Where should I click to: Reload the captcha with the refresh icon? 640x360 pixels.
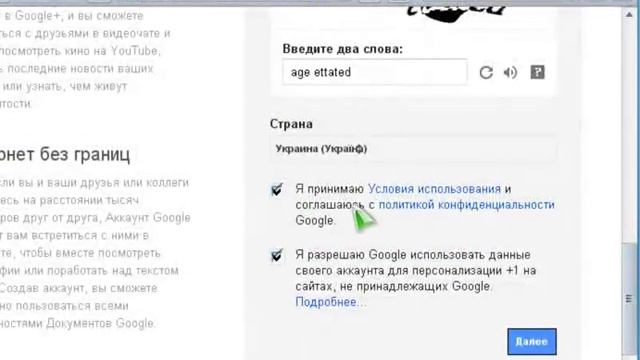[486, 73]
